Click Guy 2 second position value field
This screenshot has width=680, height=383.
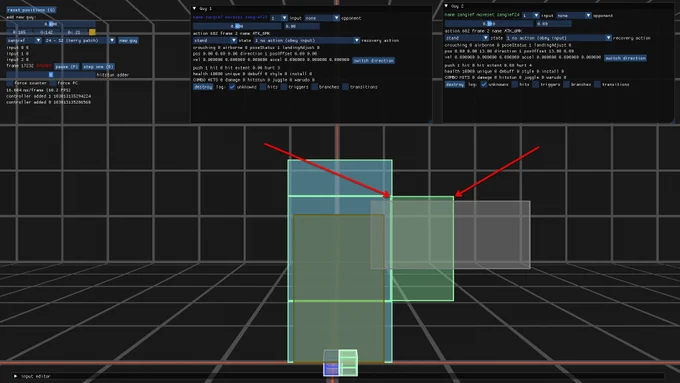pos(553,24)
